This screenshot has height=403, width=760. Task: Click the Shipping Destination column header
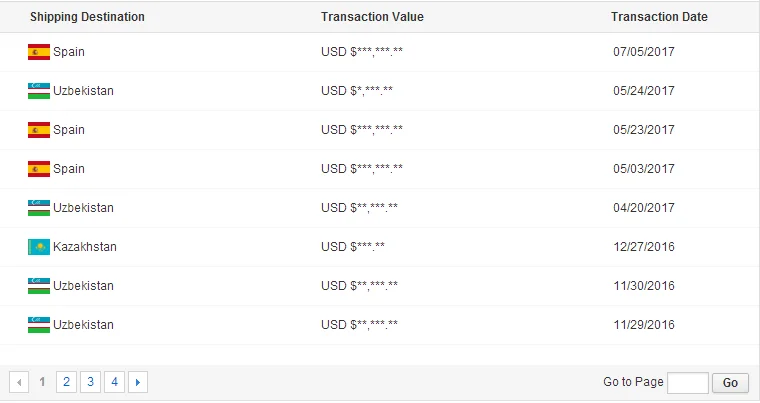87,17
